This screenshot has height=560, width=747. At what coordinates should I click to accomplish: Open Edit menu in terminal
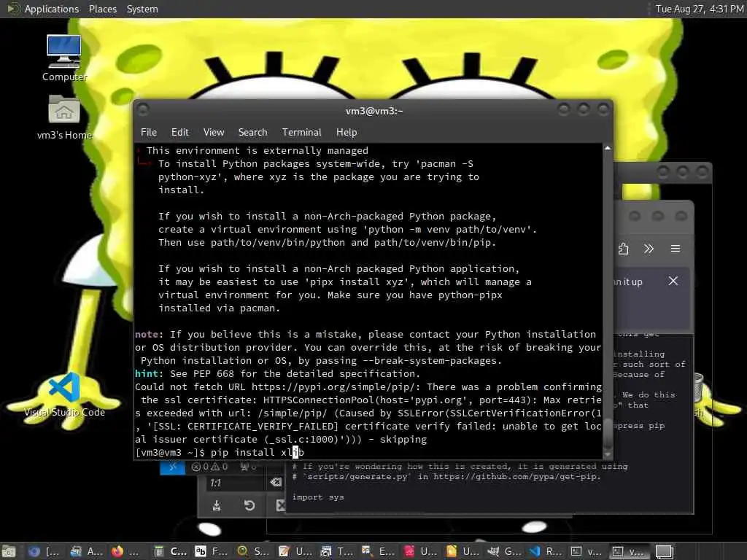(x=179, y=133)
